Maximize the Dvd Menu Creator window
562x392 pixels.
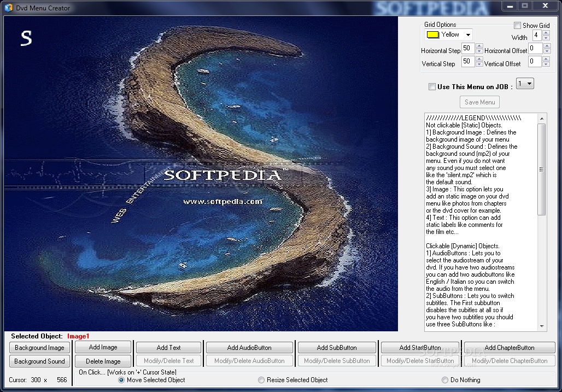click(525, 5)
